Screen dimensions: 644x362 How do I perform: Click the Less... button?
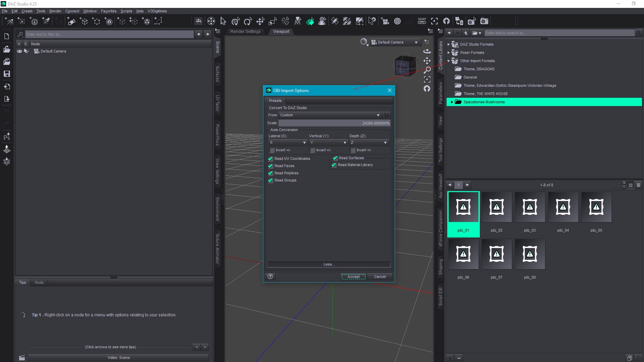pyautogui.click(x=329, y=264)
